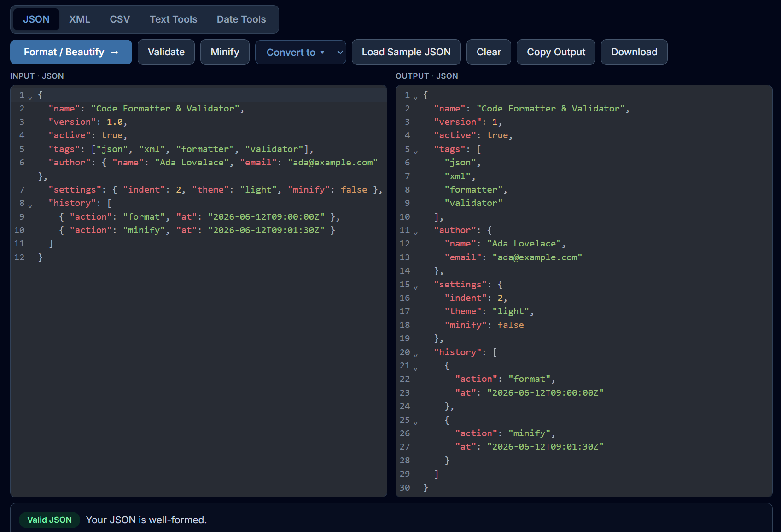Click "action": "format" in output line 22
This screenshot has width=781, height=532.
point(505,379)
